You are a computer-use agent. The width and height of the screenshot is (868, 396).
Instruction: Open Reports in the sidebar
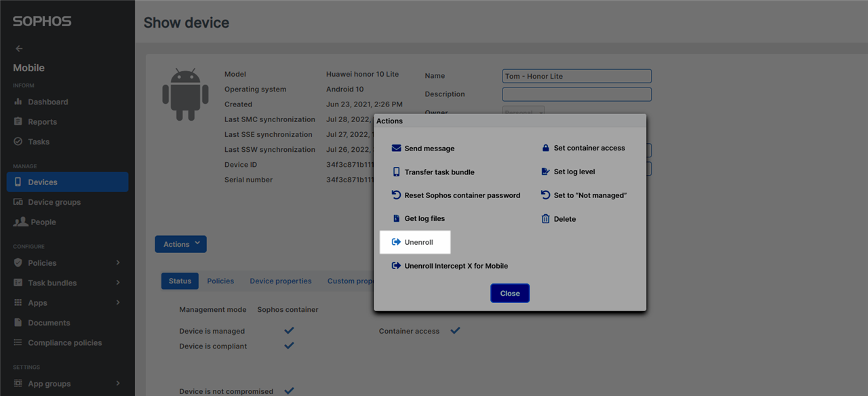click(43, 122)
